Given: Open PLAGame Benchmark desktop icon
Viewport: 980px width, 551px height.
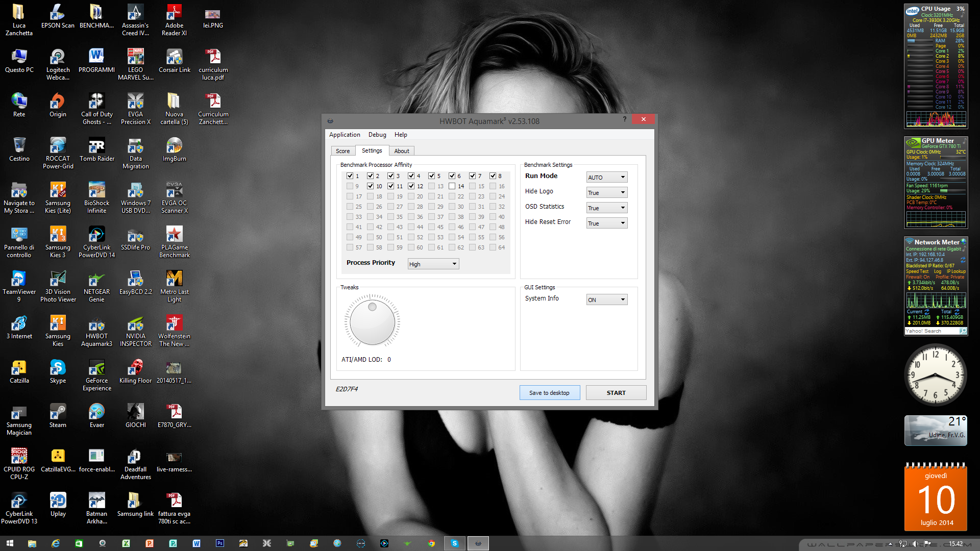Looking at the screenshot, I should coord(174,242).
